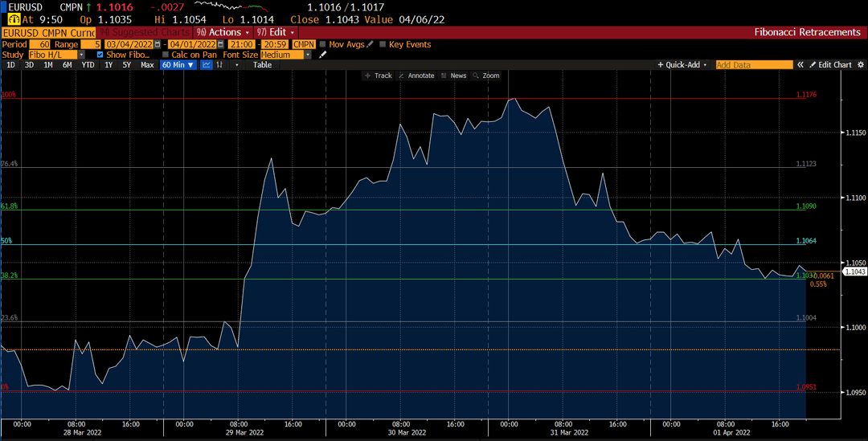Click 50% Fibonacci level label
This screenshot has width=868, height=441.
(6, 241)
